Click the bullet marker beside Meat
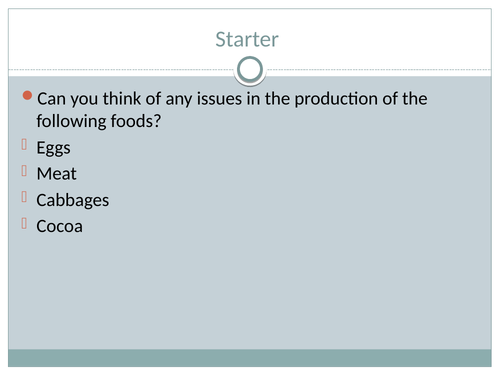500x375 pixels. pyautogui.click(x=24, y=171)
